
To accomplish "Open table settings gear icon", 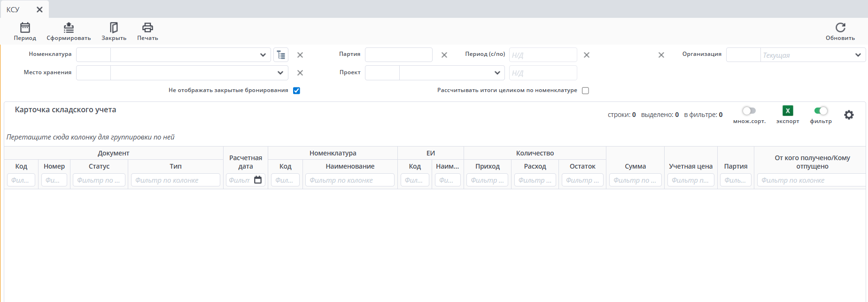I will 849,115.
